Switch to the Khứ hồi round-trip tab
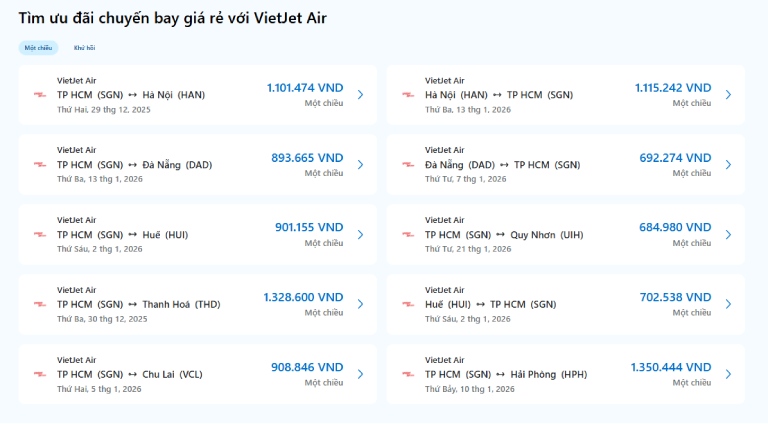This screenshot has height=424, width=768. click(84, 48)
